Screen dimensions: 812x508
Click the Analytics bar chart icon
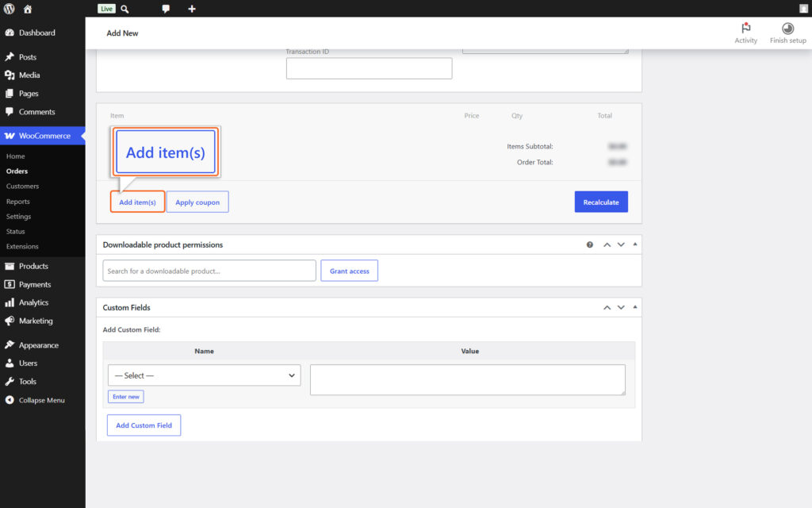10,302
